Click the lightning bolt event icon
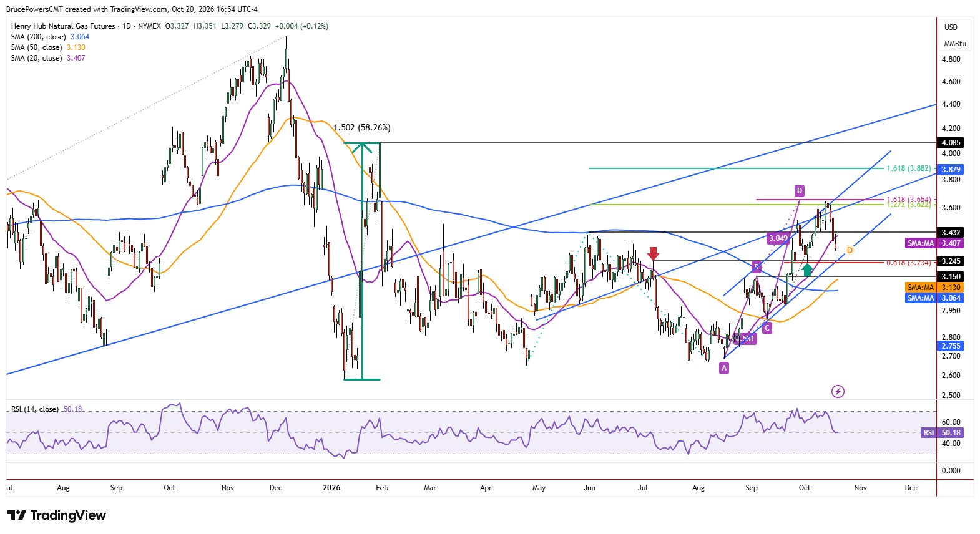The width and height of the screenshot is (980, 534). (838, 391)
